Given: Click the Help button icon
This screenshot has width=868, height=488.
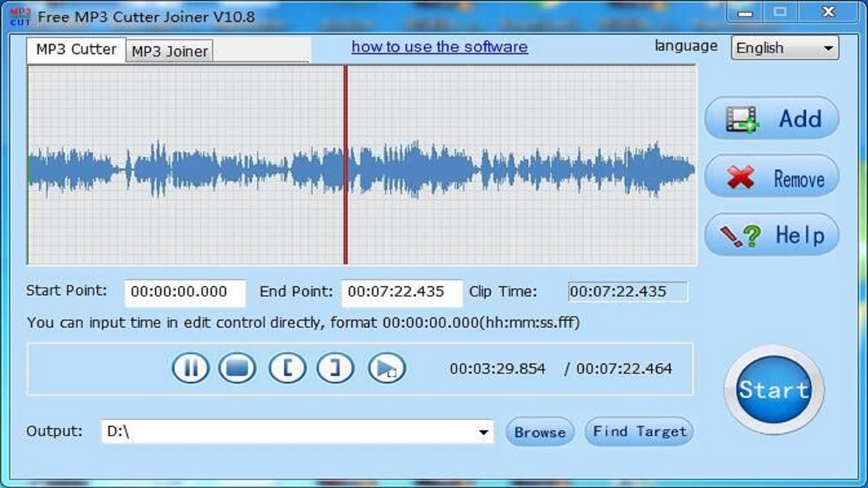Looking at the screenshot, I should pos(741,235).
